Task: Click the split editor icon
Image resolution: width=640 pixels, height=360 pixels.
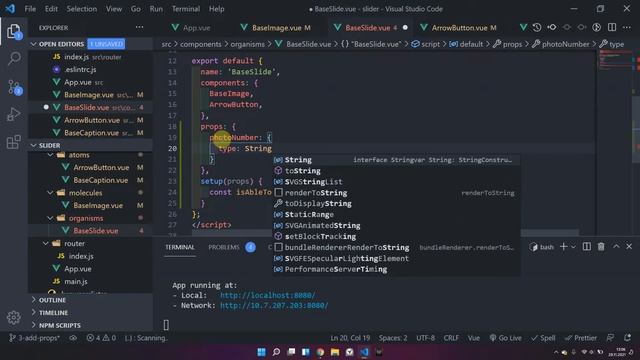Action: (x=612, y=27)
